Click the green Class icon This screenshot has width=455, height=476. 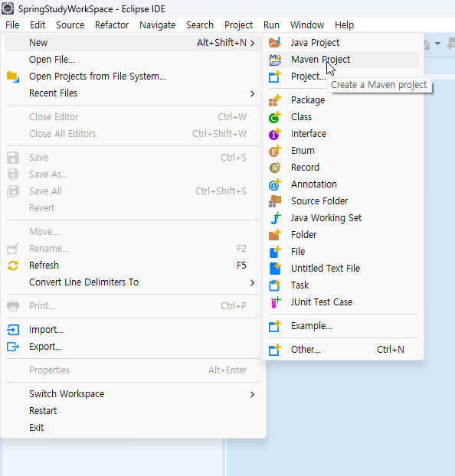pyautogui.click(x=275, y=117)
